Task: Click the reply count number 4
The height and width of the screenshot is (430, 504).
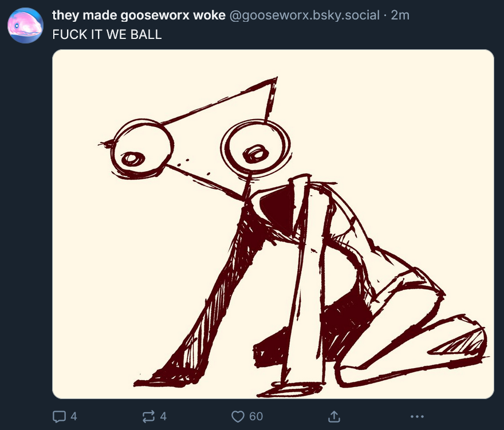Action: point(74,416)
